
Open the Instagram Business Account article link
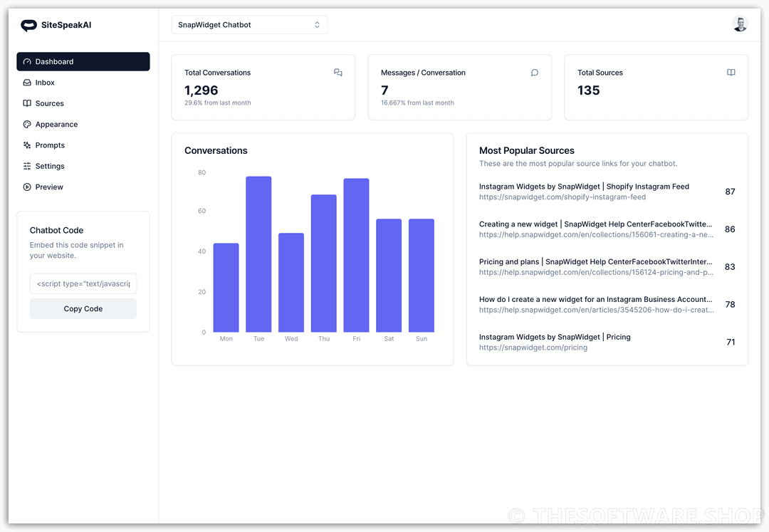tap(596, 310)
